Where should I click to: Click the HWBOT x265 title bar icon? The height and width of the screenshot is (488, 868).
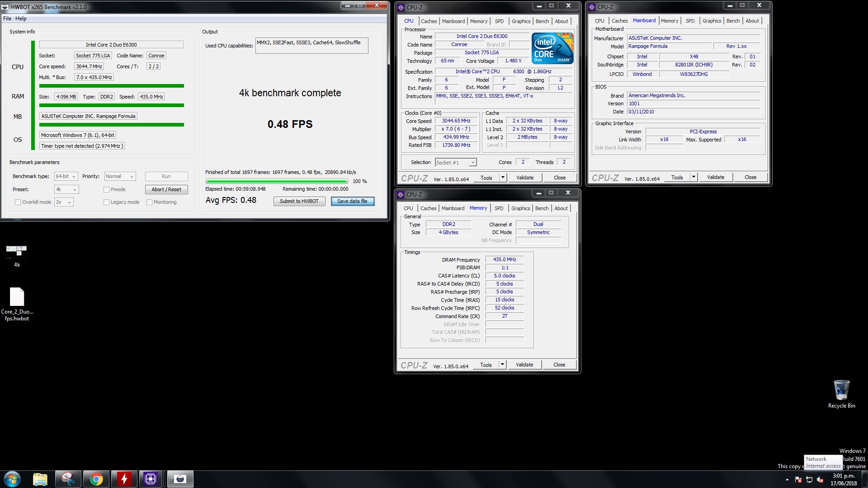[x=5, y=7]
